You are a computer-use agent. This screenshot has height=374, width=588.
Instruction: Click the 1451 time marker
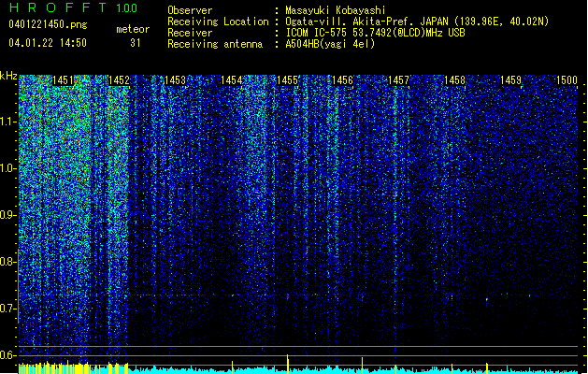(x=63, y=80)
